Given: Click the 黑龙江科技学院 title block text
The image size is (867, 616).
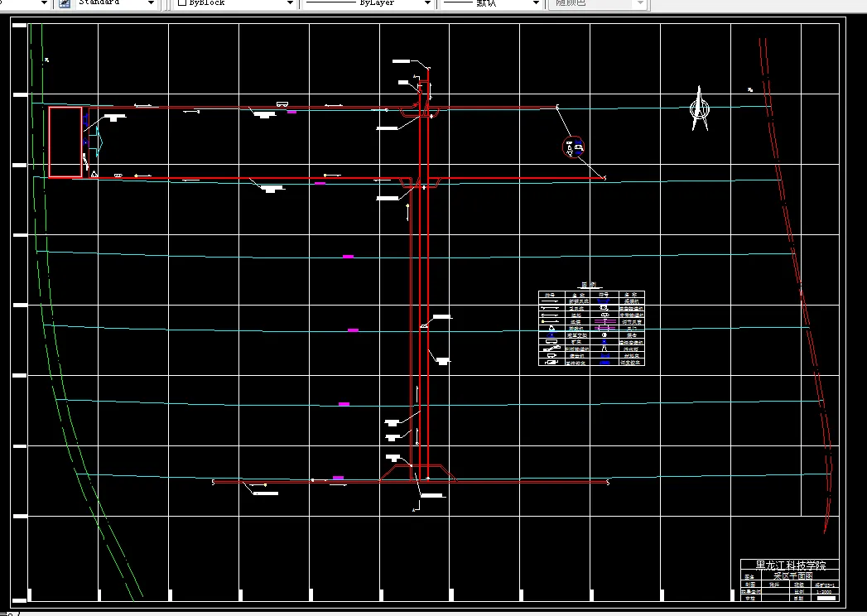Looking at the screenshot, I should click(x=790, y=565).
